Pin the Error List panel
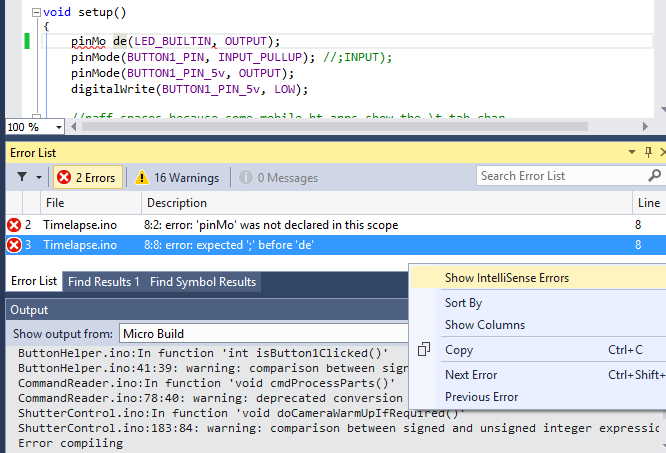 pos(648,152)
